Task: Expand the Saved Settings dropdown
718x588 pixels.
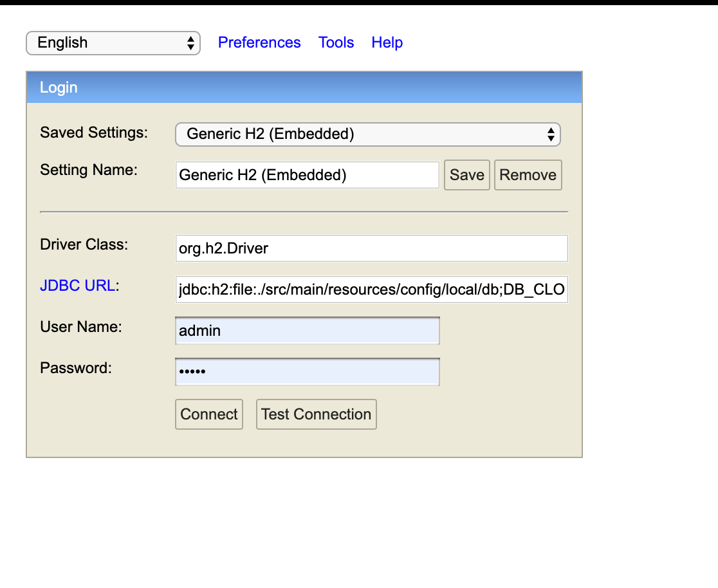Action: point(367,134)
